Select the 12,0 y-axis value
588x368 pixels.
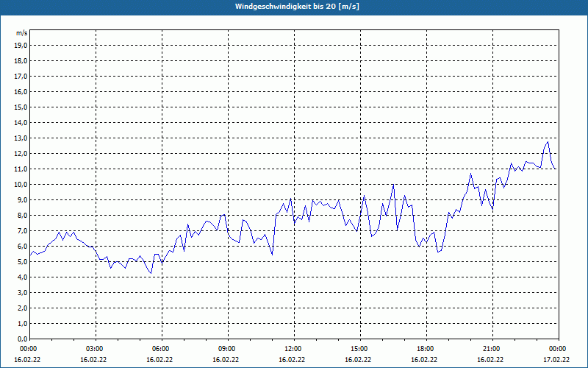click(21, 154)
